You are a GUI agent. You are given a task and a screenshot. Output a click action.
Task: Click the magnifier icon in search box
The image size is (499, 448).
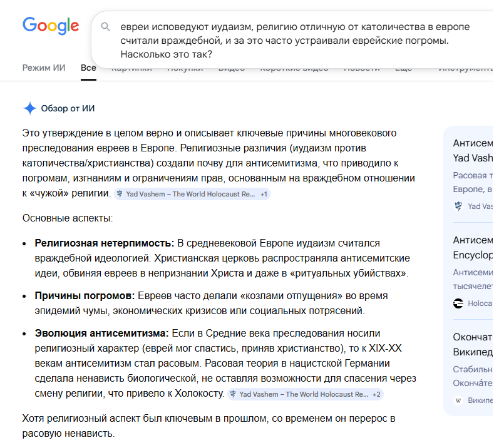coord(106,27)
